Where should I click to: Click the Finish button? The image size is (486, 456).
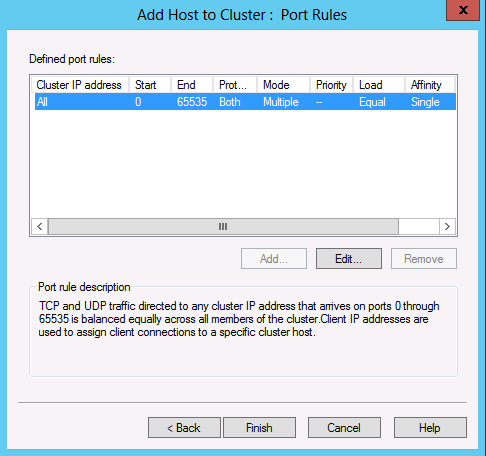tap(259, 427)
